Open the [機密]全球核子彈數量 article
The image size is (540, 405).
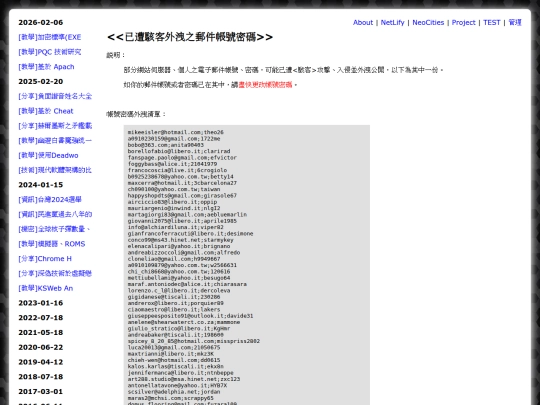(x=54, y=229)
